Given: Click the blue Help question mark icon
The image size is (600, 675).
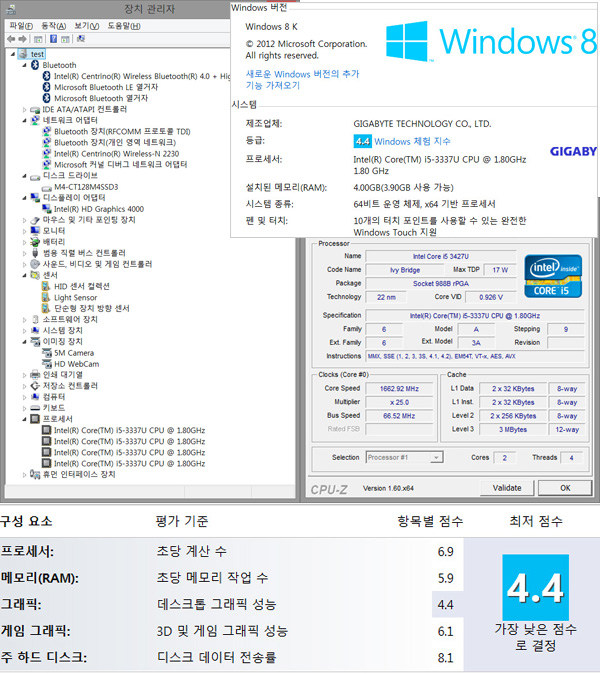Looking at the screenshot, I should 53,39.
